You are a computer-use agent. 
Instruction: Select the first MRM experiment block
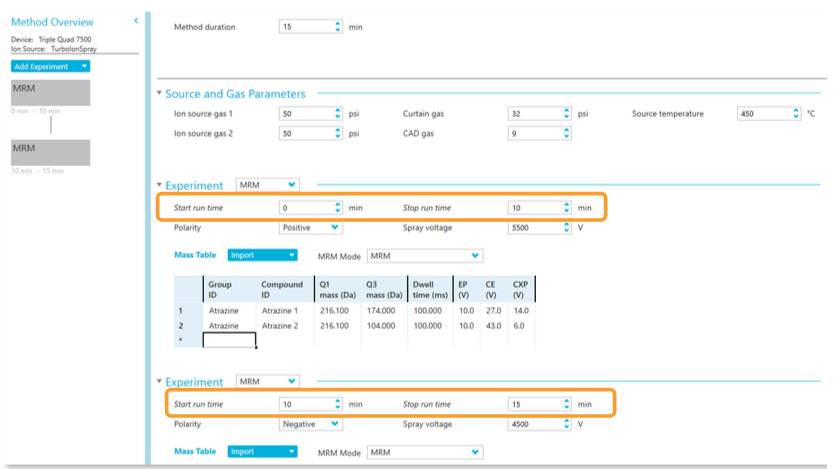(x=50, y=93)
